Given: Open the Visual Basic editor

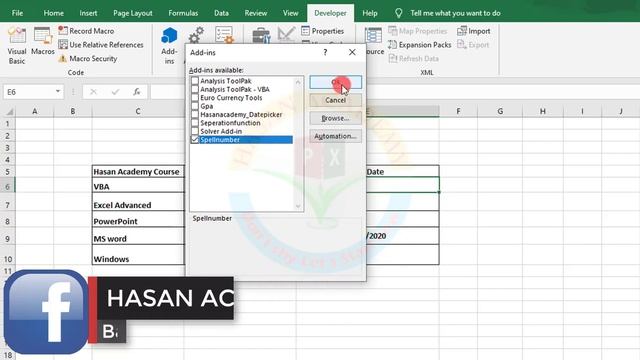Looking at the screenshot, I should [17, 46].
